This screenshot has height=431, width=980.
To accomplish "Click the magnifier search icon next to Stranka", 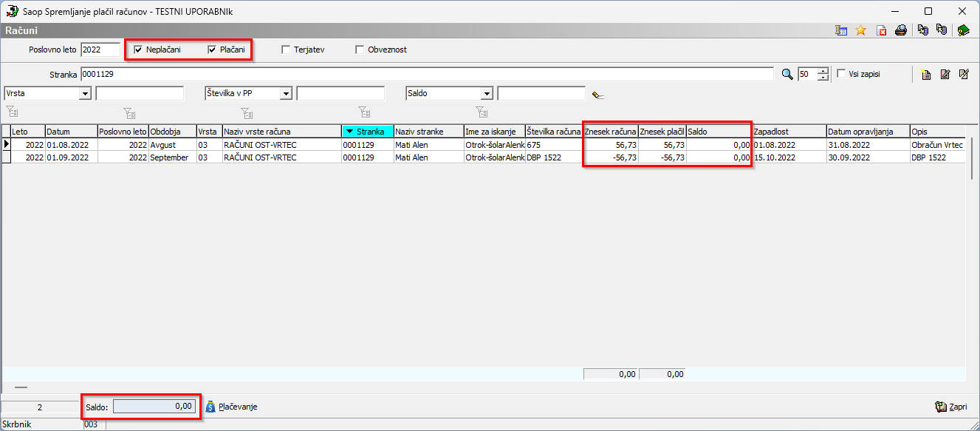I will [x=787, y=74].
